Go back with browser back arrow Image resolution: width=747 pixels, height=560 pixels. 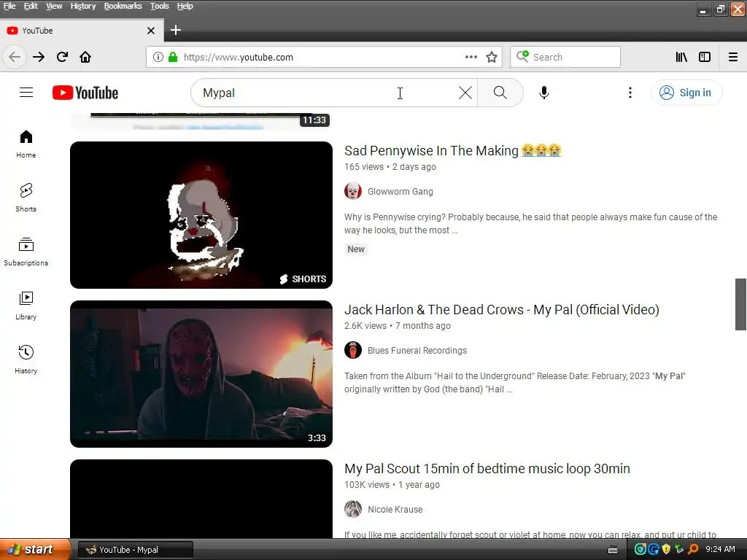[15, 57]
